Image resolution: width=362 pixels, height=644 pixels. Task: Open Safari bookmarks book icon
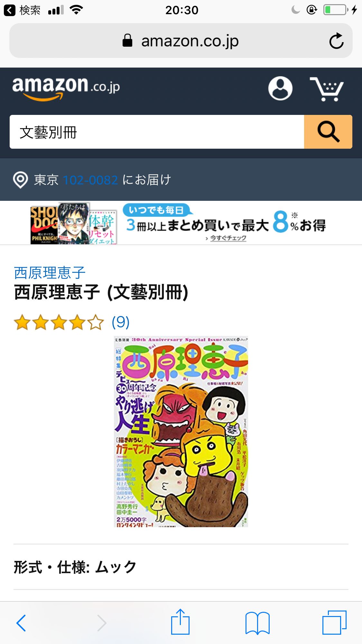click(257, 623)
